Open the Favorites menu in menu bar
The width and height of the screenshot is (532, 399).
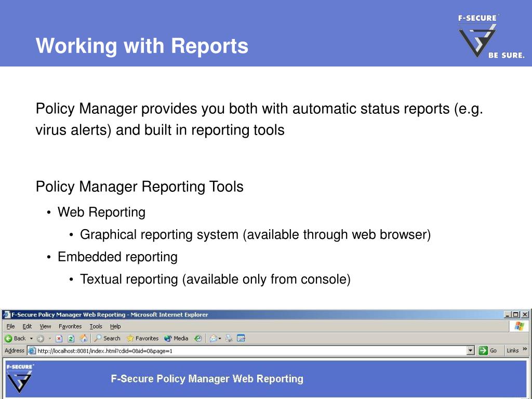coord(70,326)
